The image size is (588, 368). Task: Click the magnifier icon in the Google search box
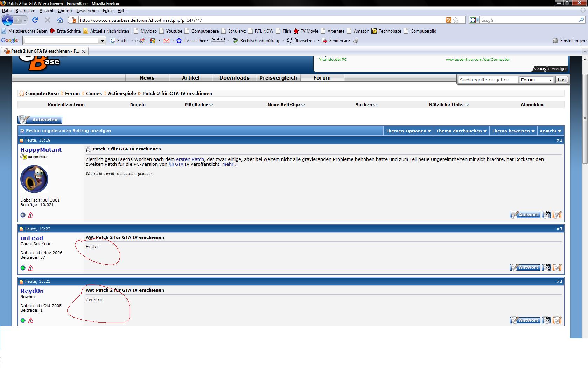point(581,20)
